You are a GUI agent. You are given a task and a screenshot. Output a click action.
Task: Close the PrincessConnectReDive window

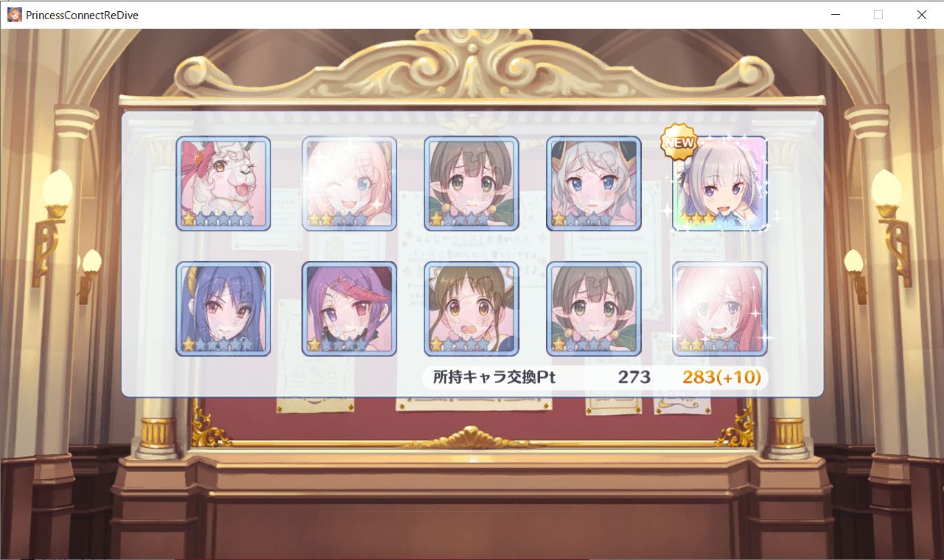(922, 15)
